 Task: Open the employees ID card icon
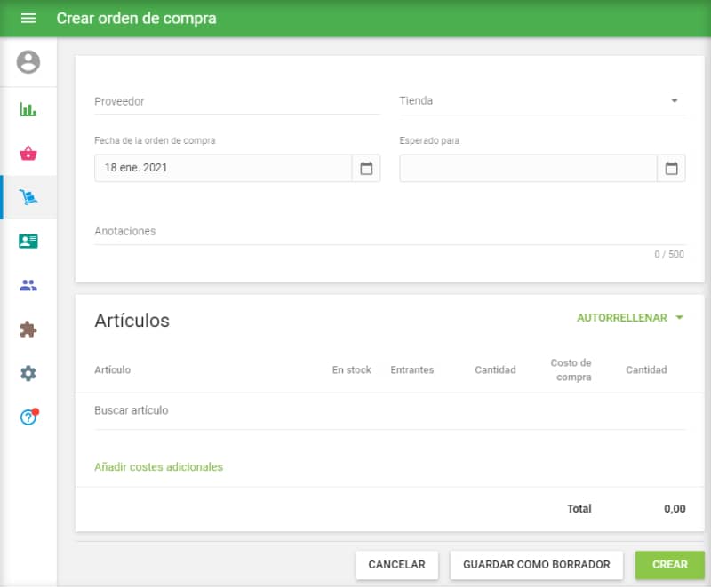coord(28,242)
